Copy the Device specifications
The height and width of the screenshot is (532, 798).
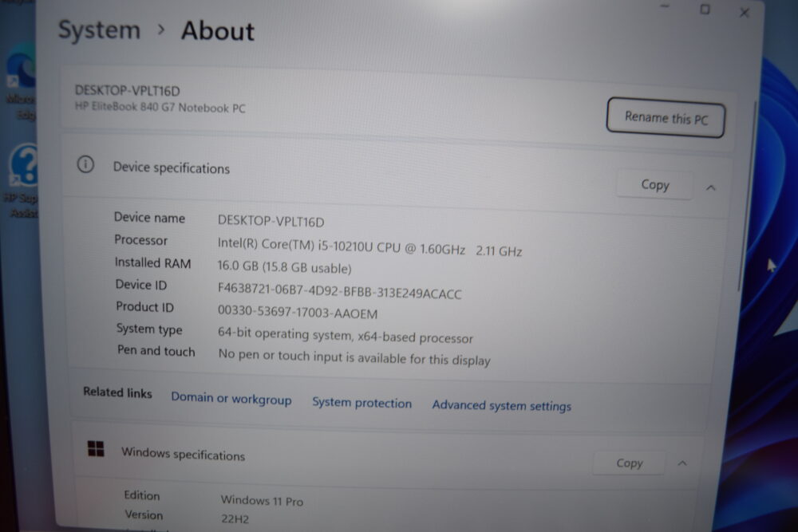click(x=654, y=184)
